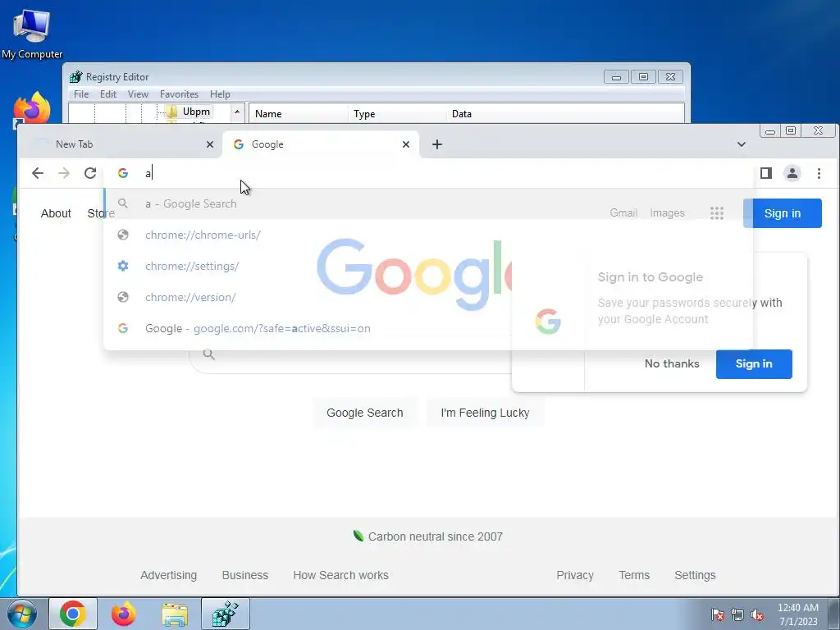Viewport: 840px width, 630px height.
Task: Open the Windows Explorer taskbar icon
Action: click(x=175, y=614)
